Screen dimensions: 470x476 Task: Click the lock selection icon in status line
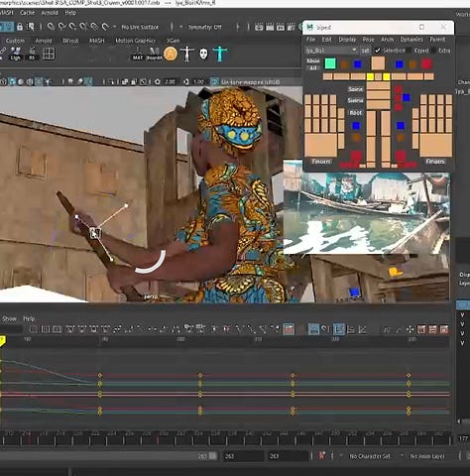coord(20,27)
